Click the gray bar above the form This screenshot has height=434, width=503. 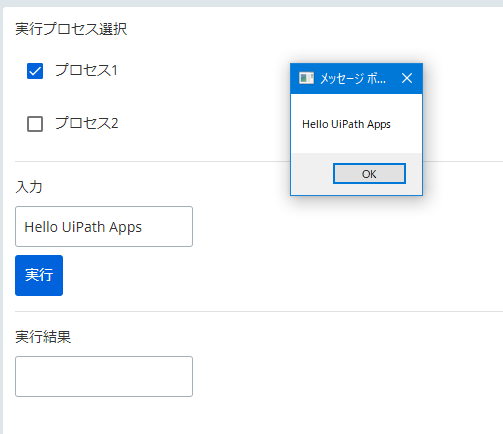251,3
